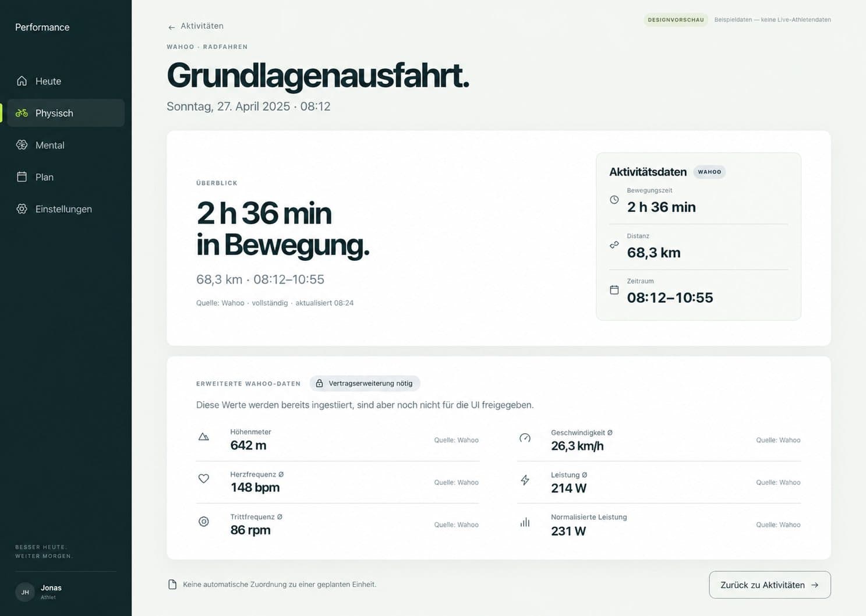Click the 26,3 km/h speed value
Screen dimensions: 866x616
[x=577, y=446]
